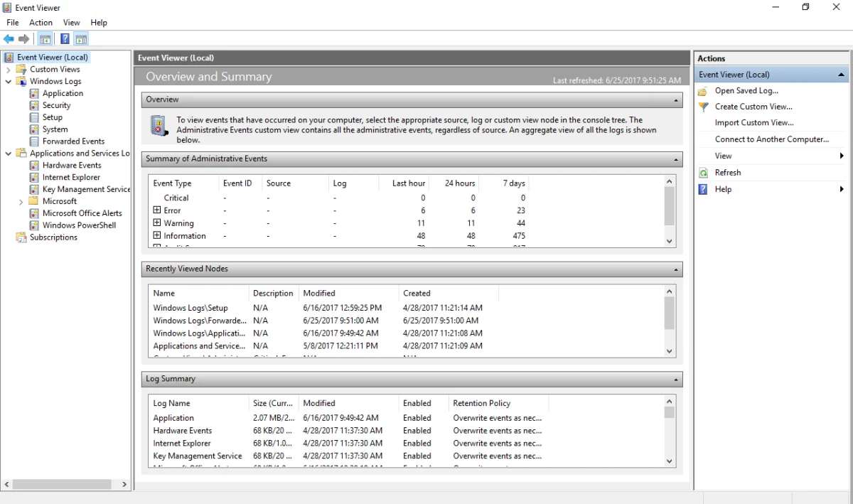Click the Back arrow toolbar icon
This screenshot has width=853, height=504.
(x=9, y=39)
